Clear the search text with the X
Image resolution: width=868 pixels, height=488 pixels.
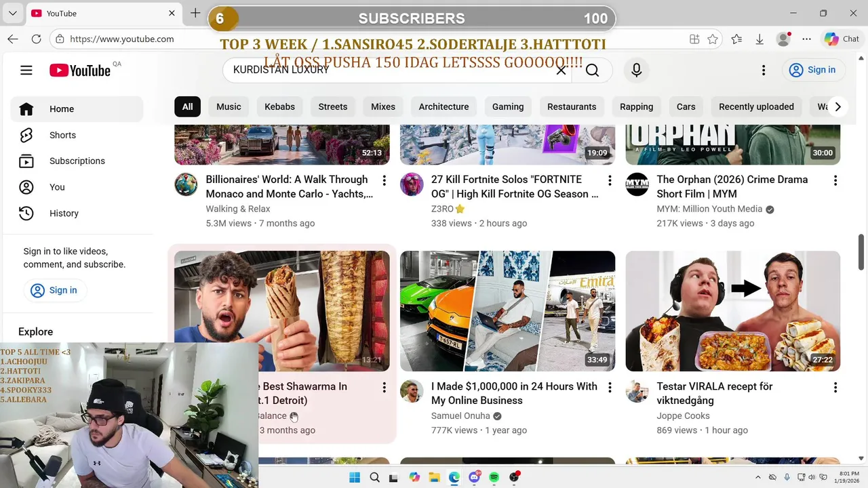561,70
